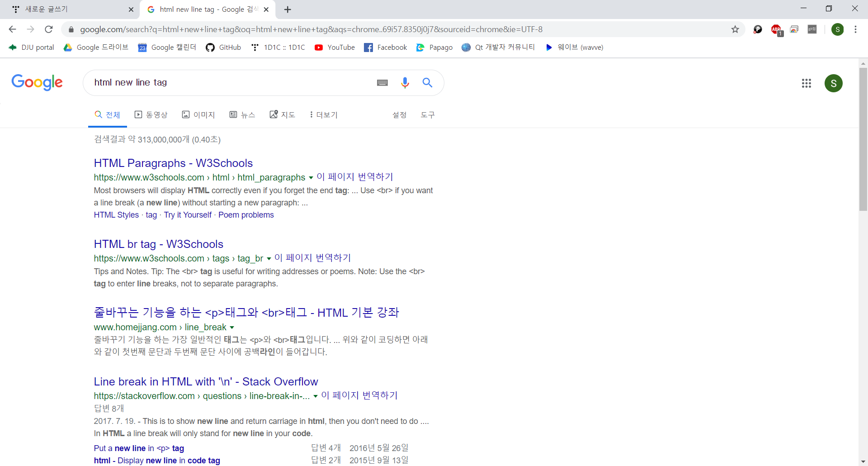Click the browser forward arrow
The width and height of the screenshot is (868, 466).
(x=30, y=29)
